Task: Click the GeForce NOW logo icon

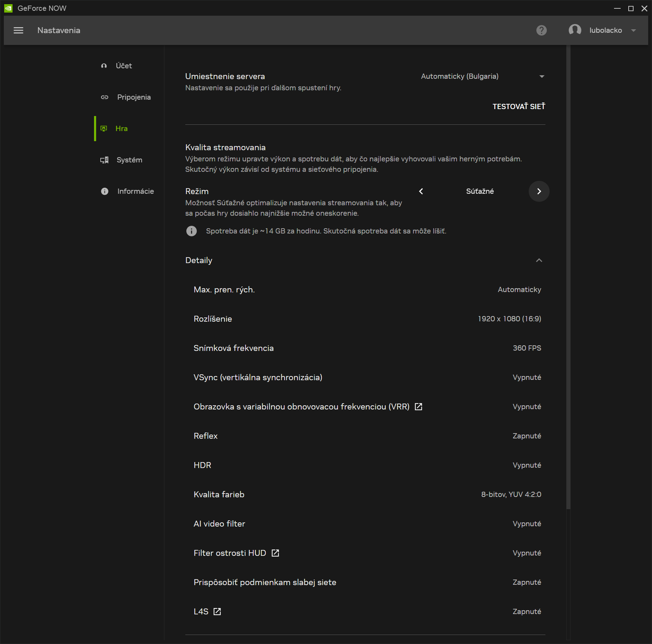Action: pos(8,8)
